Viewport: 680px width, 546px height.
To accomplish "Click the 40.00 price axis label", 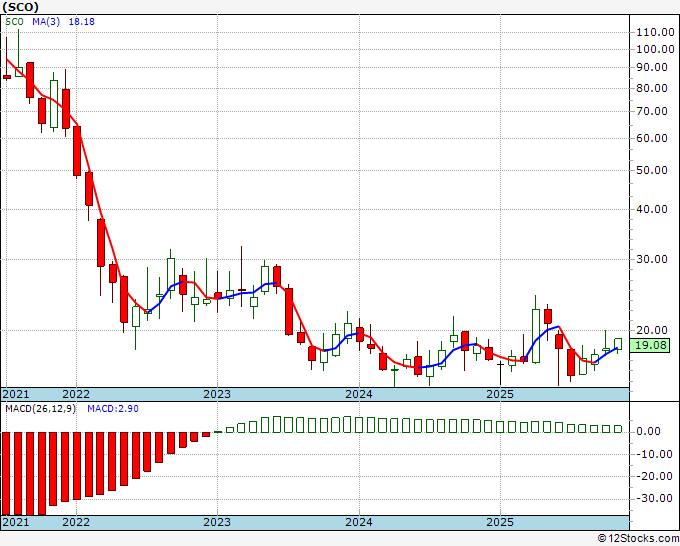I will coord(651,209).
